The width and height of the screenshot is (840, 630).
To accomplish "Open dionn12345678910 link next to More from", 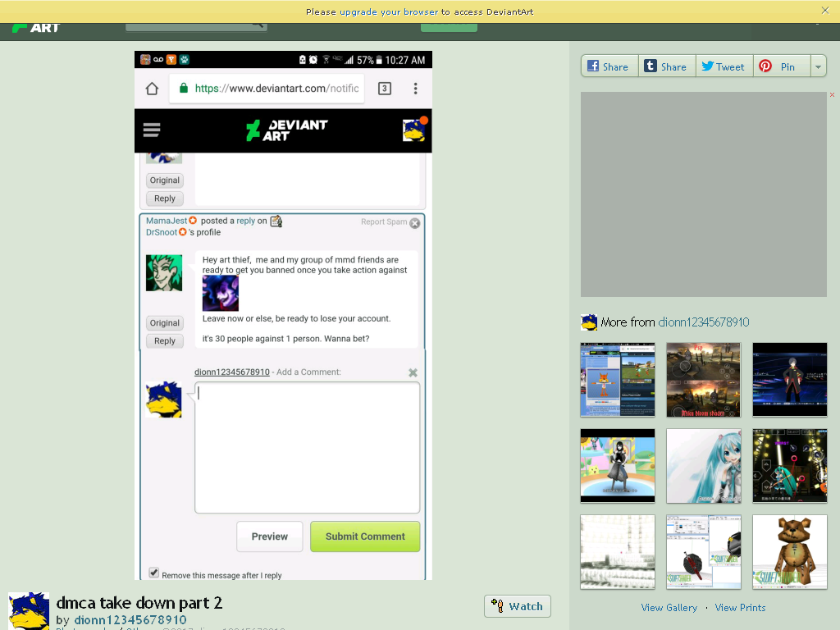I will [703, 322].
